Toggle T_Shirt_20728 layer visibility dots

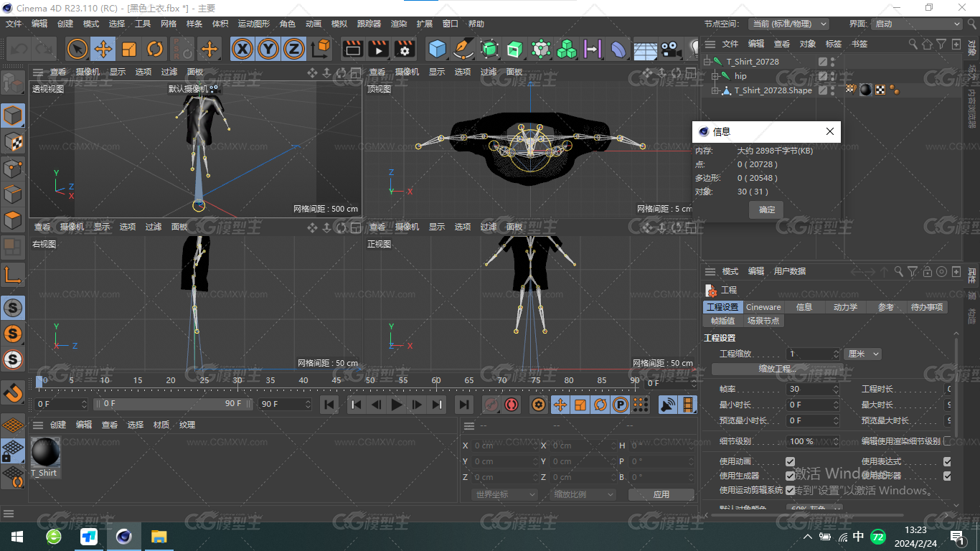coord(832,62)
